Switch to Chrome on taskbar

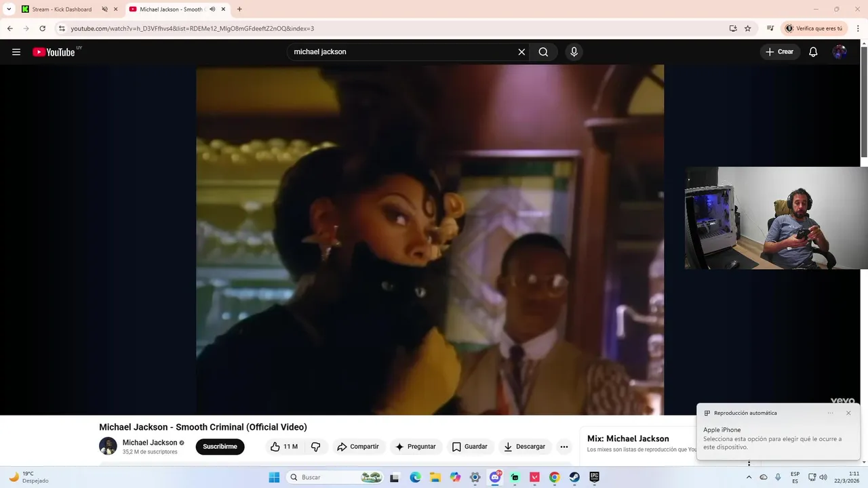point(555,477)
